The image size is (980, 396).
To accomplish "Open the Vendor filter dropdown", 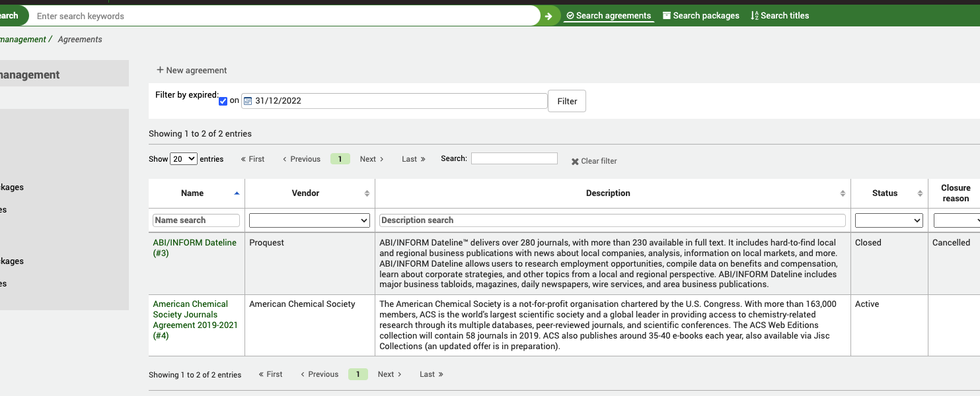I will click(309, 220).
